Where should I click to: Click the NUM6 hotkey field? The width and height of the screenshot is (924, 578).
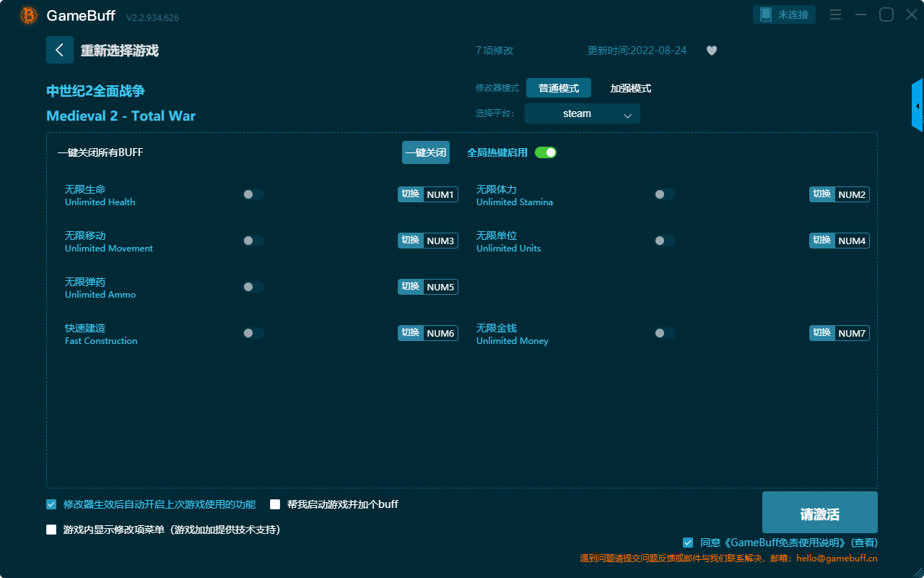pyautogui.click(x=440, y=333)
